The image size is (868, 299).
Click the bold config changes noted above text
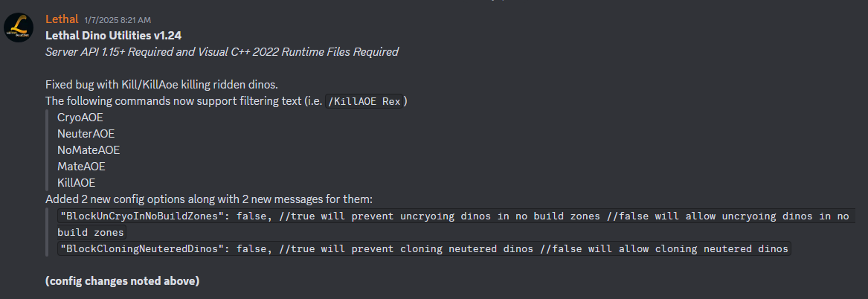[x=122, y=281]
